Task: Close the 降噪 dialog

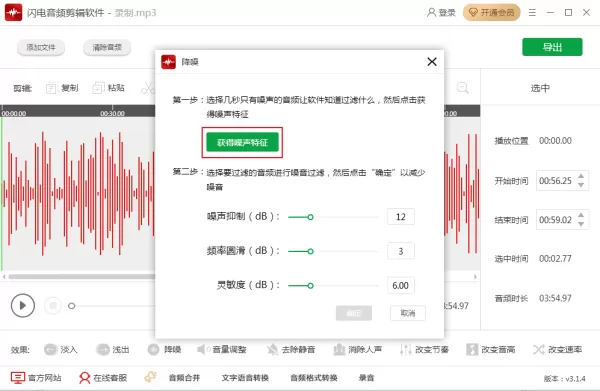Action: (432, 62)
